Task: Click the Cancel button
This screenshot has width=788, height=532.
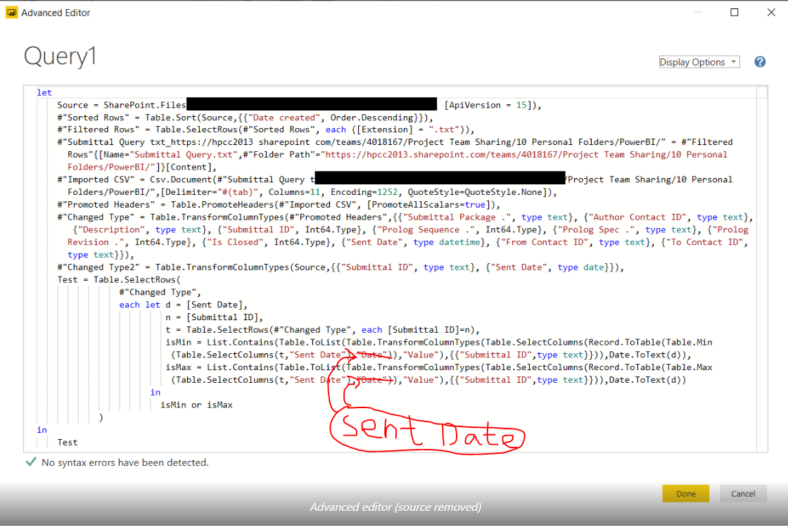Action: 743,494
